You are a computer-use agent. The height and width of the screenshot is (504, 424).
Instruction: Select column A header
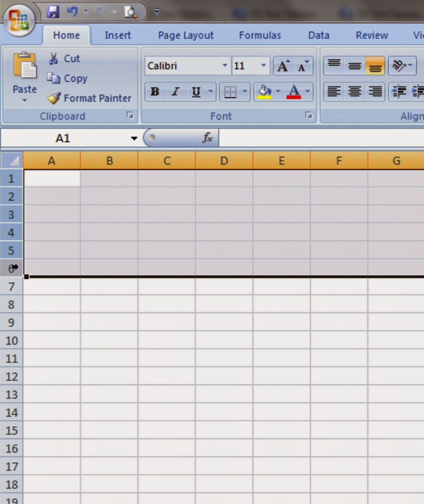52,161
